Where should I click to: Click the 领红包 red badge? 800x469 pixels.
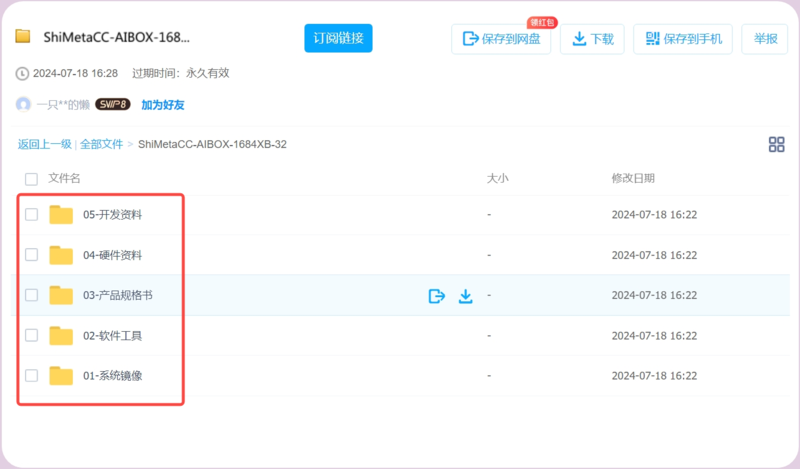[x=542, y=22]
